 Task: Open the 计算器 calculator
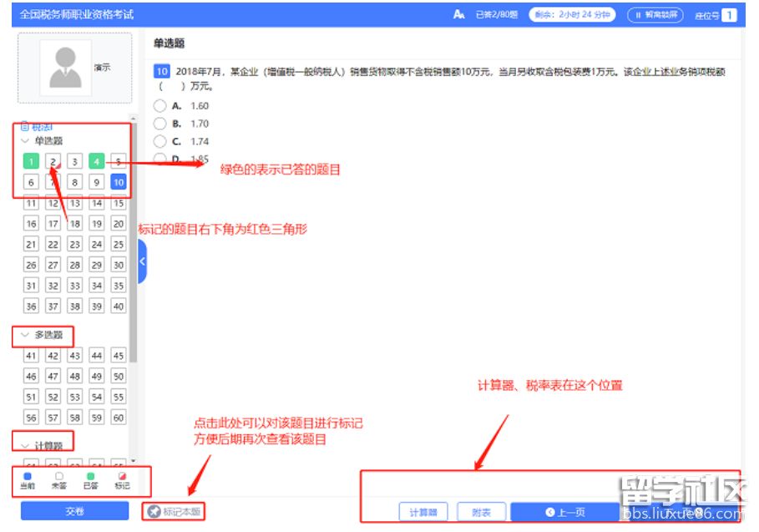423,512
